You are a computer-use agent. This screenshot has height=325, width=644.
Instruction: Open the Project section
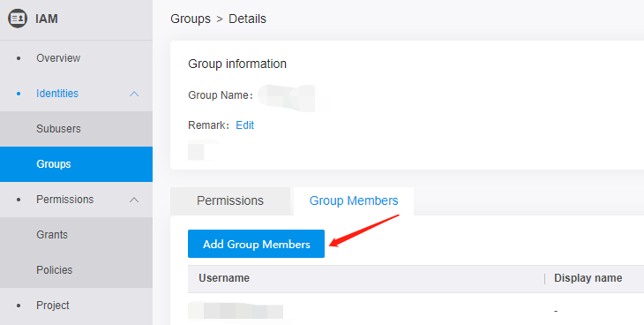coord(53,306)
